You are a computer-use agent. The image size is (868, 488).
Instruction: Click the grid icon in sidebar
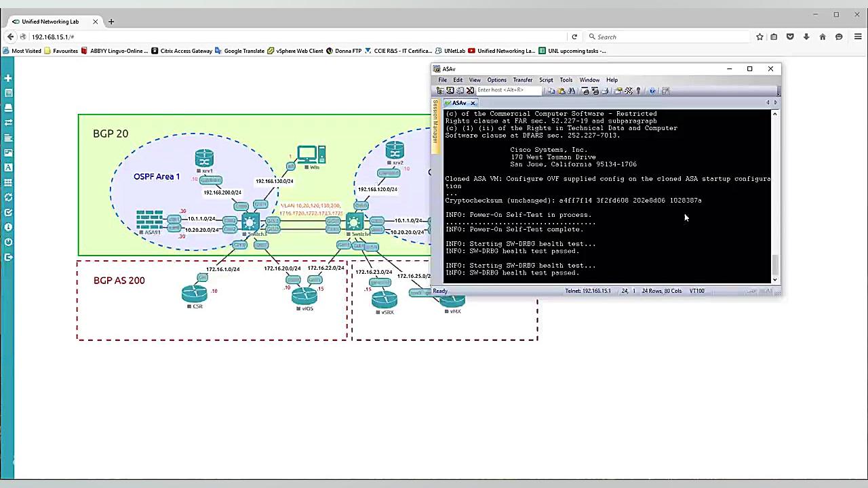(x=8, y=182)
